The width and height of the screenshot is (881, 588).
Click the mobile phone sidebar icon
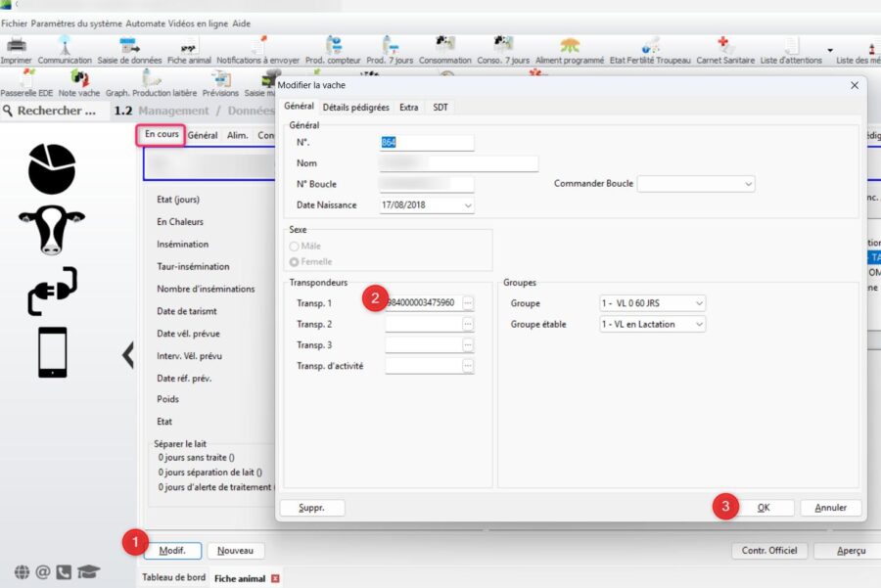pos(52,352)
